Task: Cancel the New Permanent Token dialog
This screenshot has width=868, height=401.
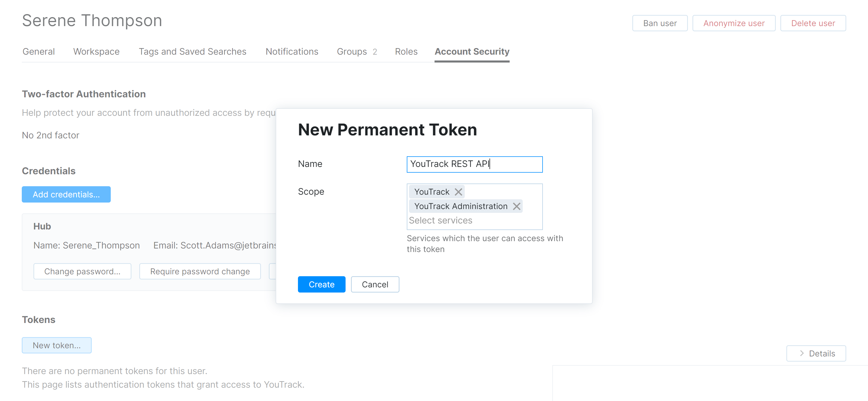Action: point(375,284)
